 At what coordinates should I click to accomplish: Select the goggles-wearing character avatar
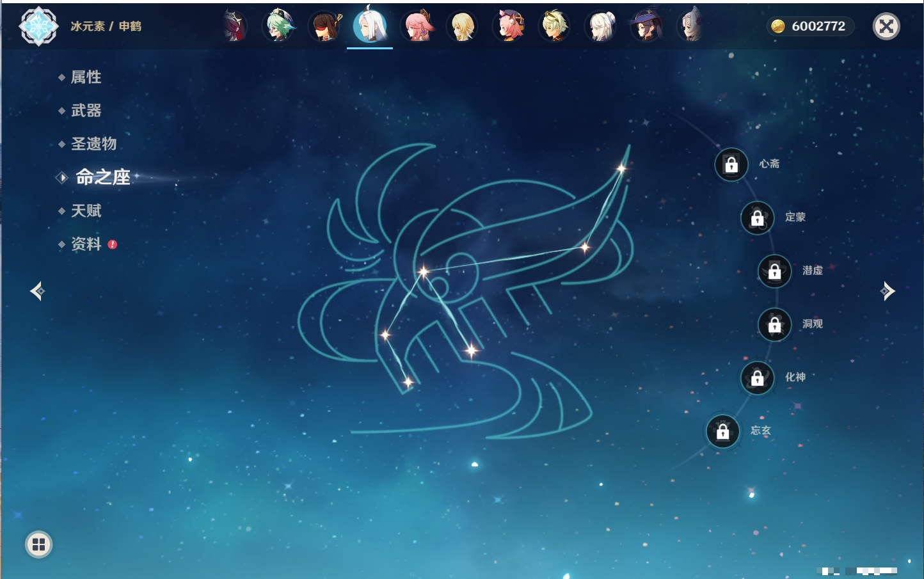coord(554,26)
